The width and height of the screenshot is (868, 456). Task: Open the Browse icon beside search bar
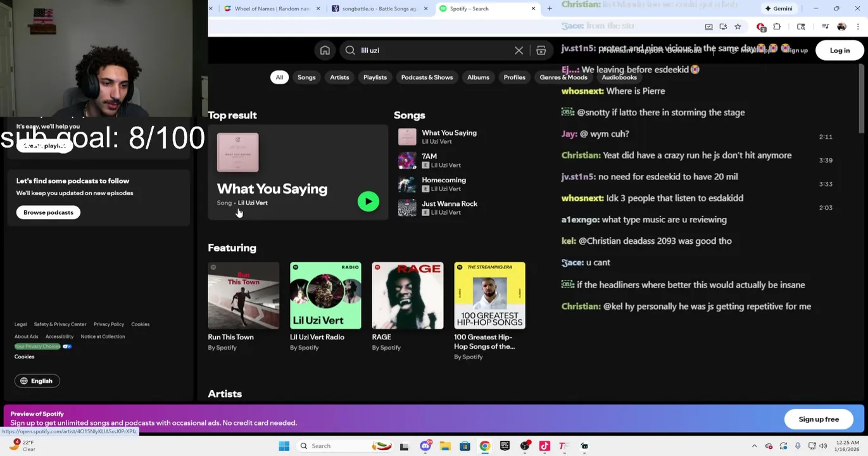tap(541, 51)
